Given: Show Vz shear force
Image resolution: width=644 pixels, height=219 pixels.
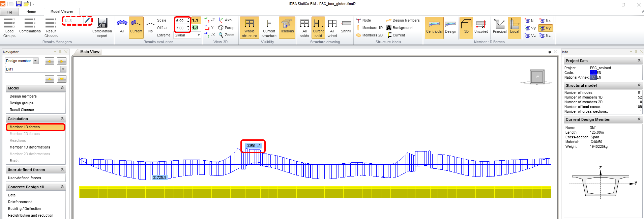Looking at the screenshot, I should [530, 36].
